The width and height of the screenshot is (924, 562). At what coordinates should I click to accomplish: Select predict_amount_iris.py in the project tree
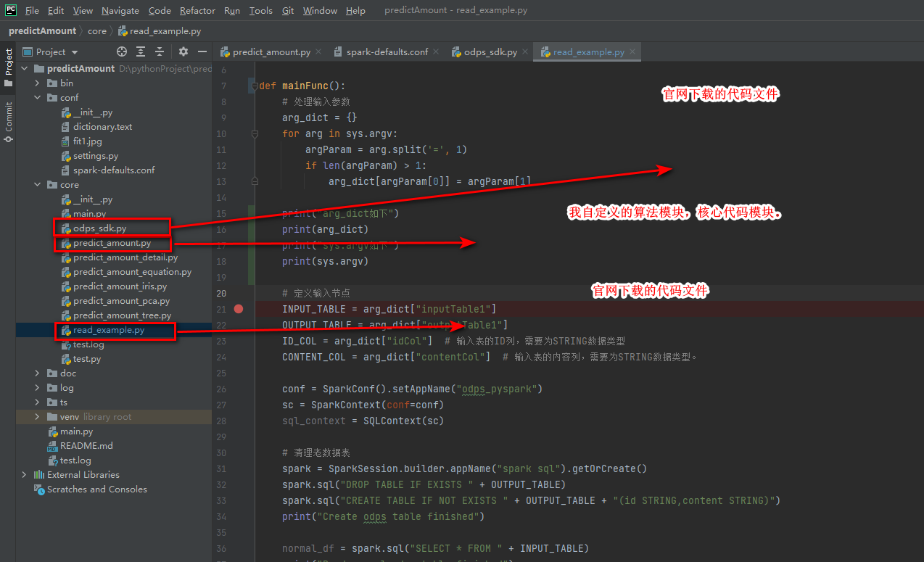click(x=120, y=286)
